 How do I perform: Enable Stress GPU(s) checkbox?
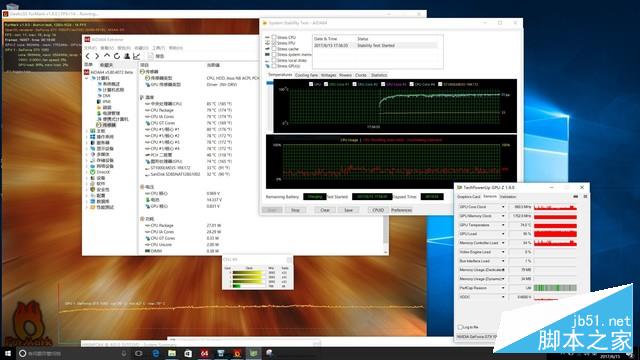point(274,66)
